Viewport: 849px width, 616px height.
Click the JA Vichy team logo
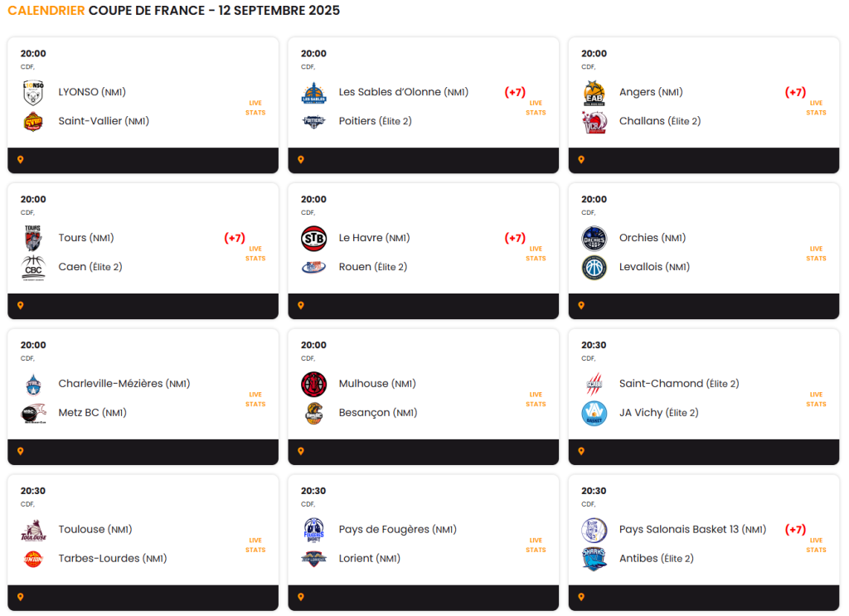[x=594, y=413]
